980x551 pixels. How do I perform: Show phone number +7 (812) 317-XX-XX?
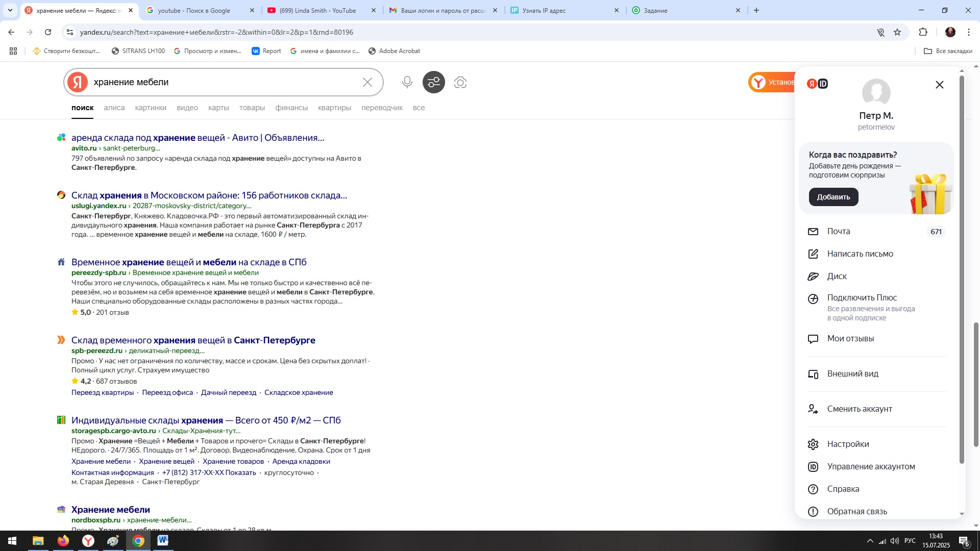[x=209, y=472]
